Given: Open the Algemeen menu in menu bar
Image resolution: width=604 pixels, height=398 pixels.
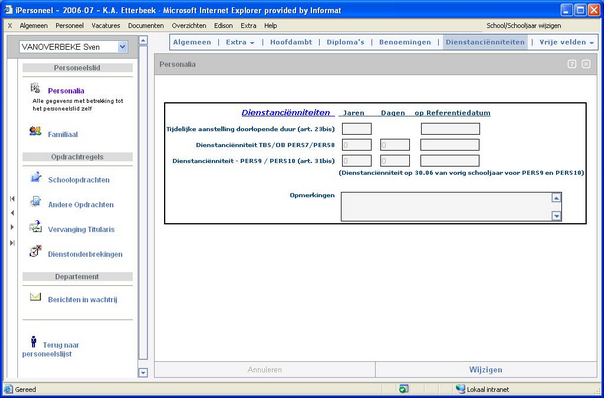Looking at the screenshot, I should coord(34,26).
